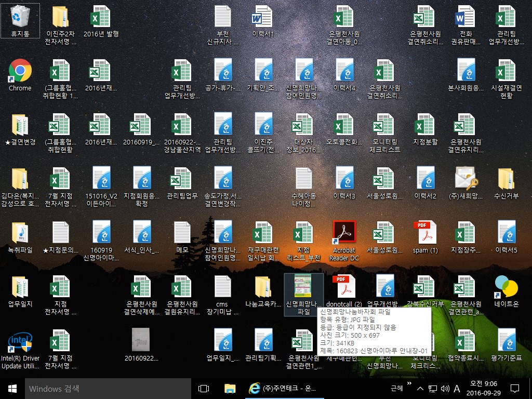Select the 20160922 scanned image thumbnail
This screenshot has width=532, height=399.
tap(141, 345)
